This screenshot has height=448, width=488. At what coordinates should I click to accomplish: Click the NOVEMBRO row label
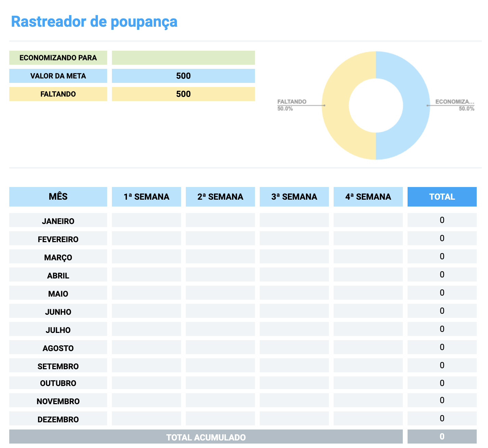(x=58, y=400)
